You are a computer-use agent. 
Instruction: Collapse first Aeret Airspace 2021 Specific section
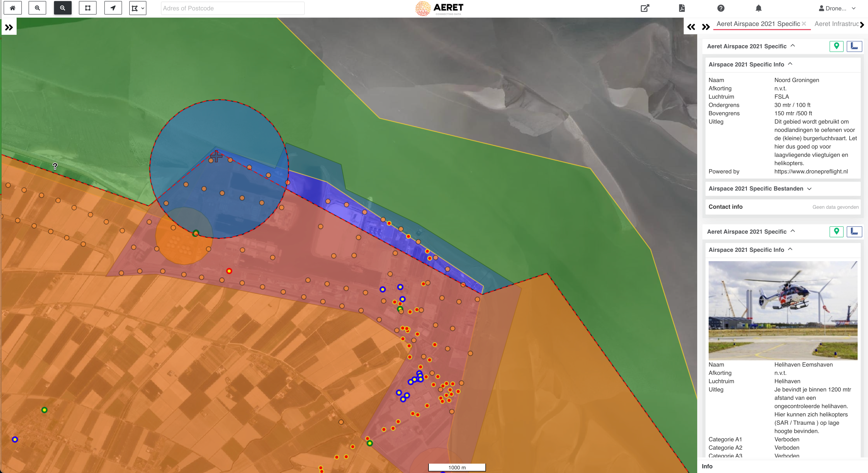pyautogui.click(x=792, y=46)
